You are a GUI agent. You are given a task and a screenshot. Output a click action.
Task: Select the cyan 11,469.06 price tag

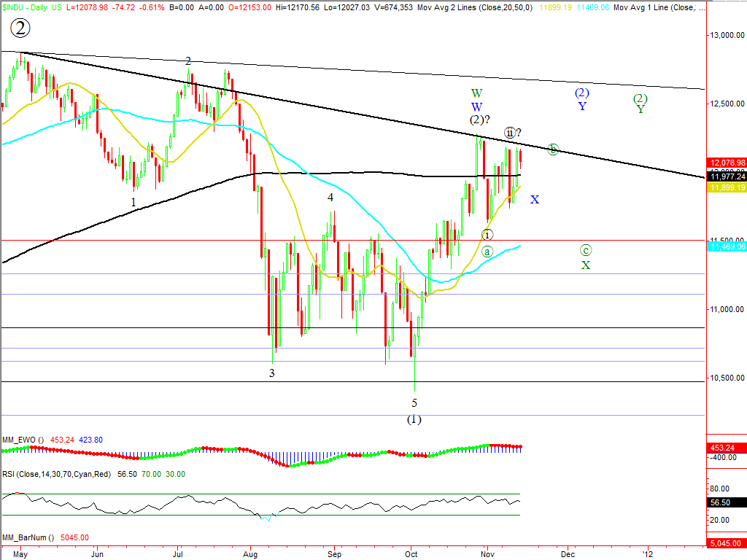(727, 247)
